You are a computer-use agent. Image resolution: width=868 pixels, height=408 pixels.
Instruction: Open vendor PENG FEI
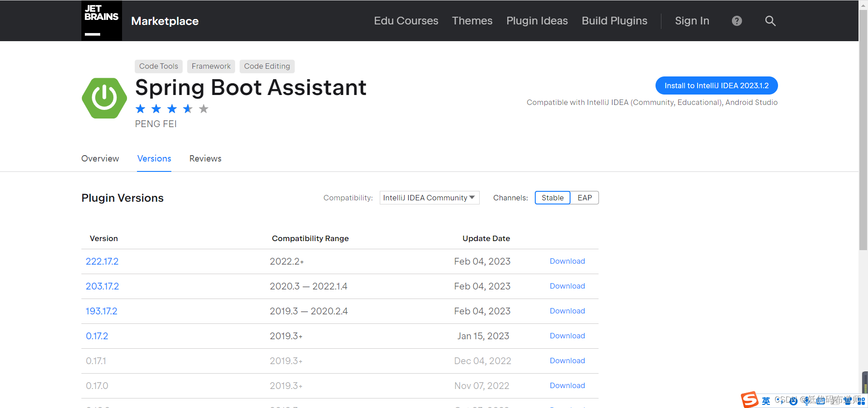coord(156,124)
